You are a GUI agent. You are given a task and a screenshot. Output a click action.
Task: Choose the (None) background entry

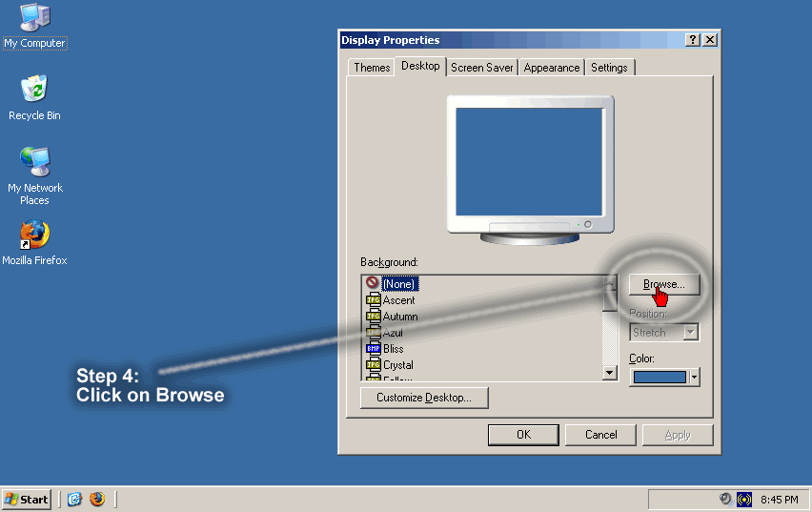[399, 284]
